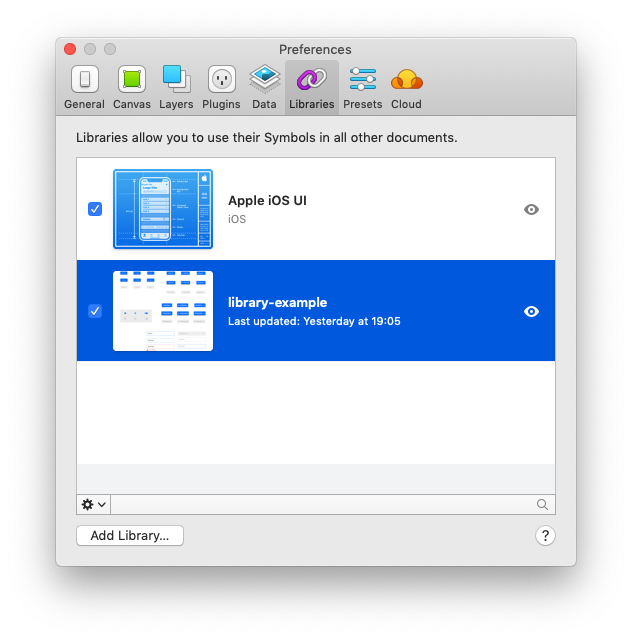This screenshot has width=632, height=640.
Task: Open help with the question mark button
Action: (545, 536)
